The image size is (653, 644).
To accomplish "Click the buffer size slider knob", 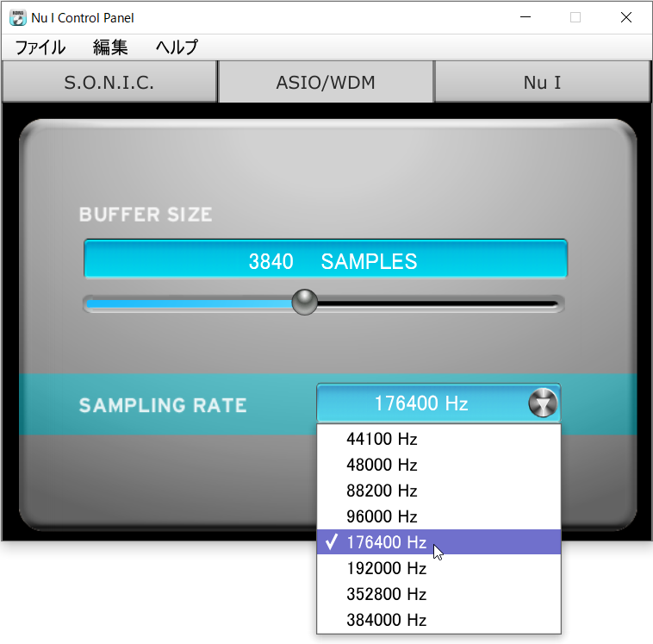I will point(304,303).
